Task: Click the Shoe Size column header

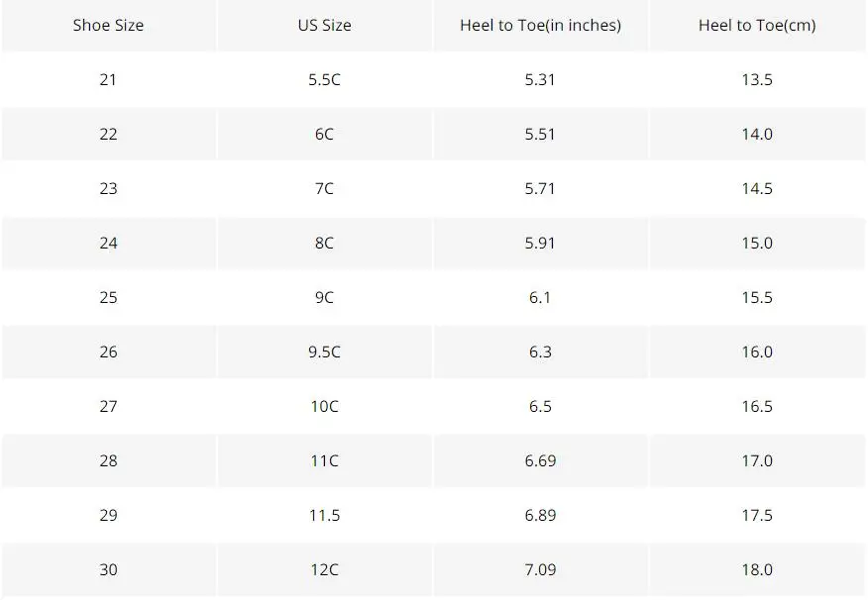Action: (x=108, y=26)
